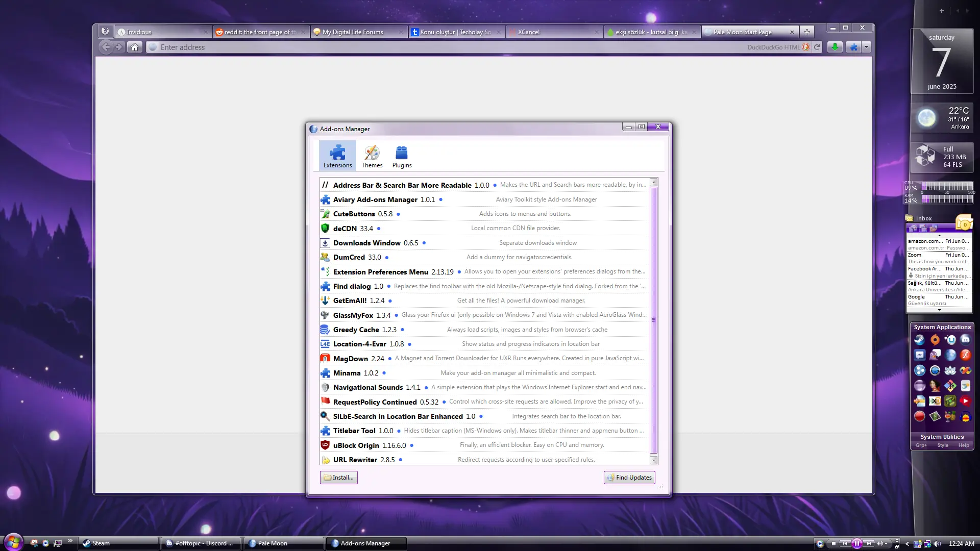Select the GetEmAll! download icon
This screenshot has width=980, height=551.
[x=325, y=300]
